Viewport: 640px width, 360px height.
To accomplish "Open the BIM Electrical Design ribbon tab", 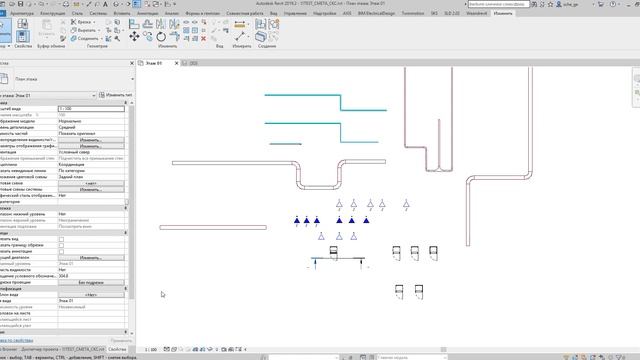I will pos(376,13).
